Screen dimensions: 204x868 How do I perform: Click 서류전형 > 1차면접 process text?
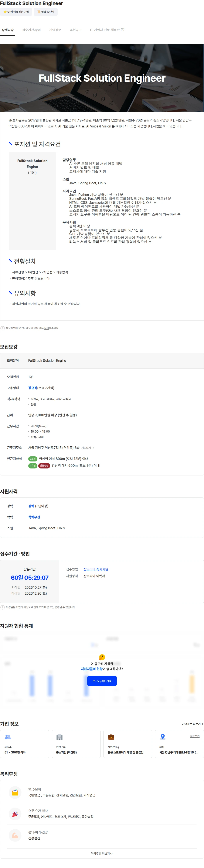(x=40, y=272)
